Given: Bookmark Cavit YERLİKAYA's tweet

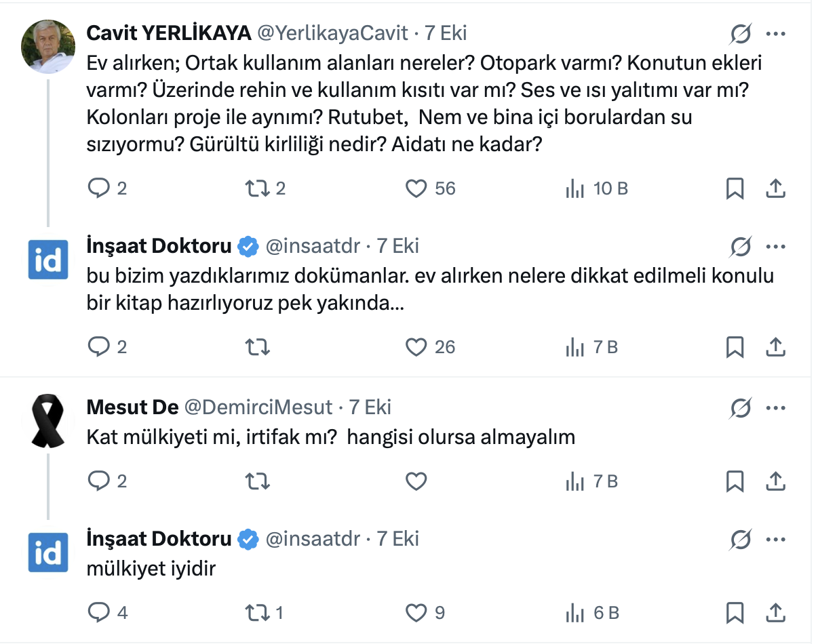Looking at the screenshot, I should (735, 188).
